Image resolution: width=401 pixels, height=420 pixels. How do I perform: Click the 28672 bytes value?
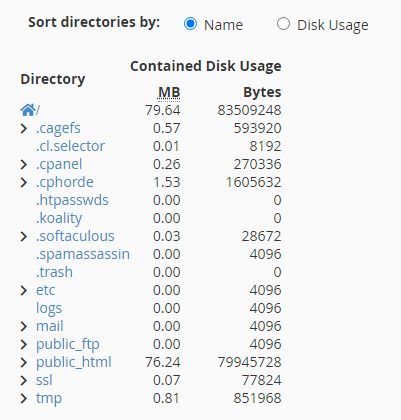(261, 236)
